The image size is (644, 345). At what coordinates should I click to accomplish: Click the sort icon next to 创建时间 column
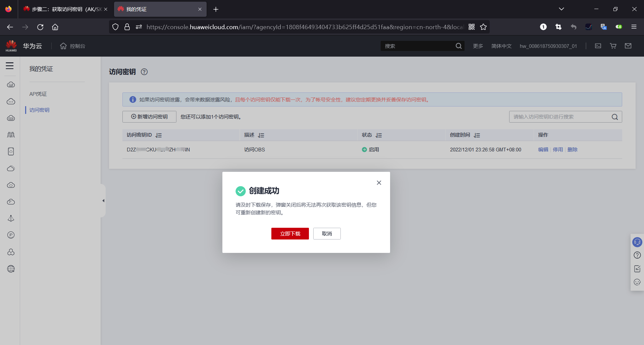pos(477,135)
